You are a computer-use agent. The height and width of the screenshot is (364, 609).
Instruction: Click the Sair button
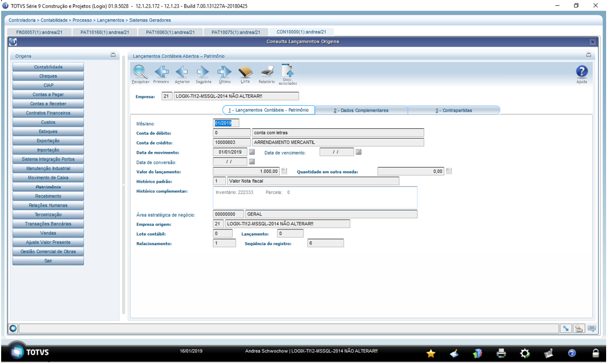[48, 261]
